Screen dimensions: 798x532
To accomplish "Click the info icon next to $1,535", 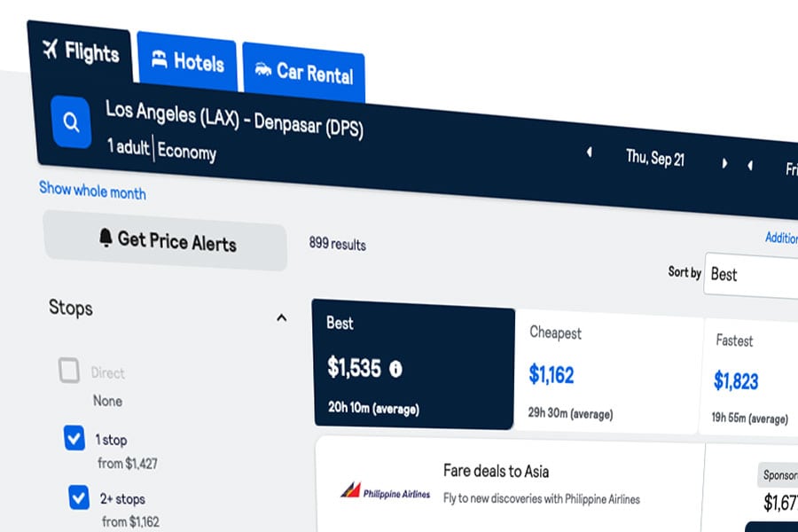I will pos(395,369).
